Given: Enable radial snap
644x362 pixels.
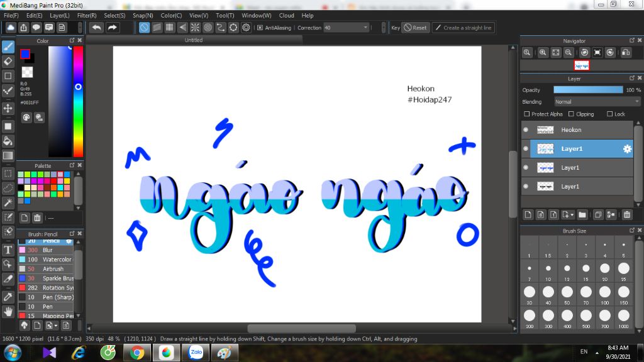Looking at the screenshot, I should point(195,28).
